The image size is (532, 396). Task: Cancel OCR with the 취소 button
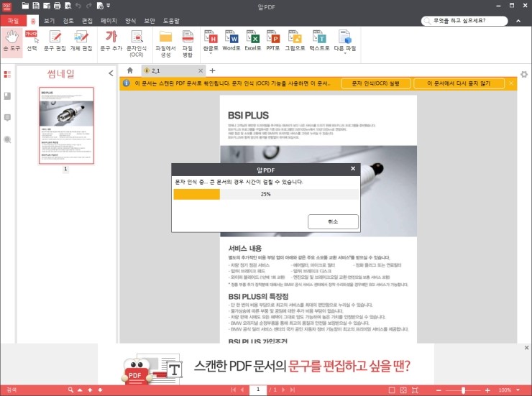coord(333,221)
